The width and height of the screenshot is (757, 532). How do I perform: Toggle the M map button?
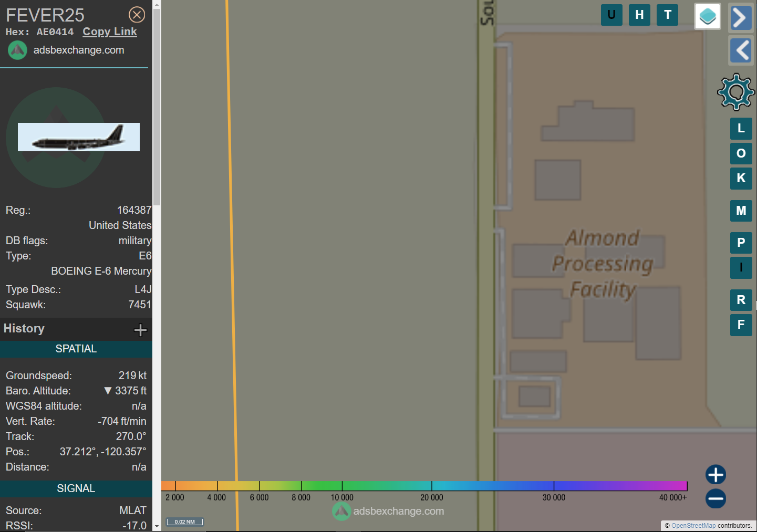741,211
